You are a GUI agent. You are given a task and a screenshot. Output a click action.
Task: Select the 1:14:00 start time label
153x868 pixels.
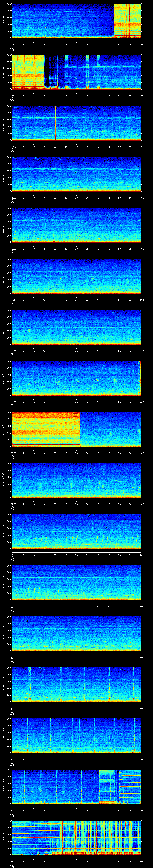click(12, 147)
